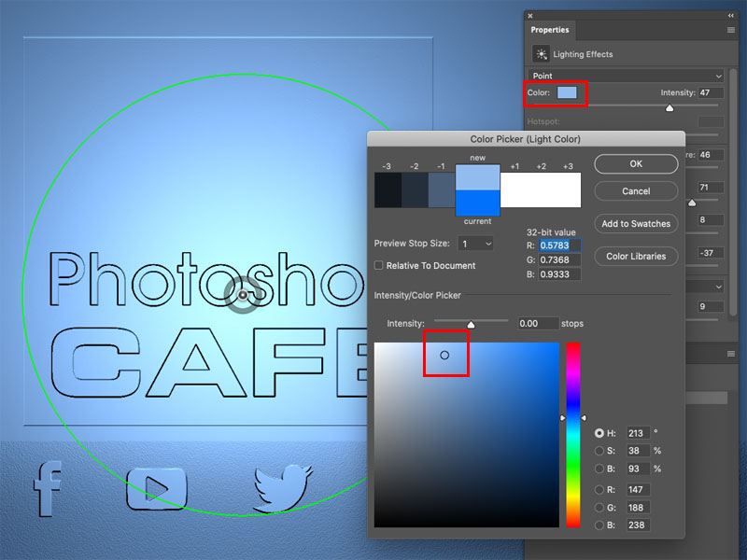Viewport: 747px width, 560px height.
Task: Open the Properties panel menu icon
Action: (x=731, y=30)
